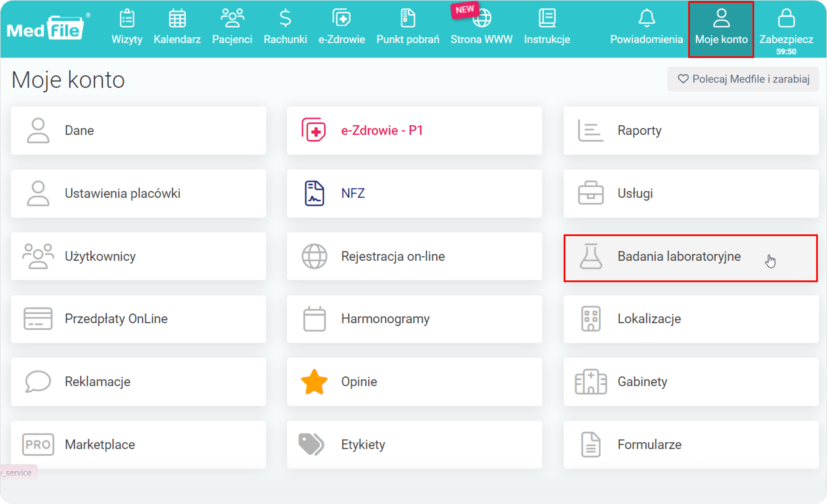Screen dimensions: 827x504
Task: Click the Ustawienia placówki person icon
Action: (x=38, y=193)
